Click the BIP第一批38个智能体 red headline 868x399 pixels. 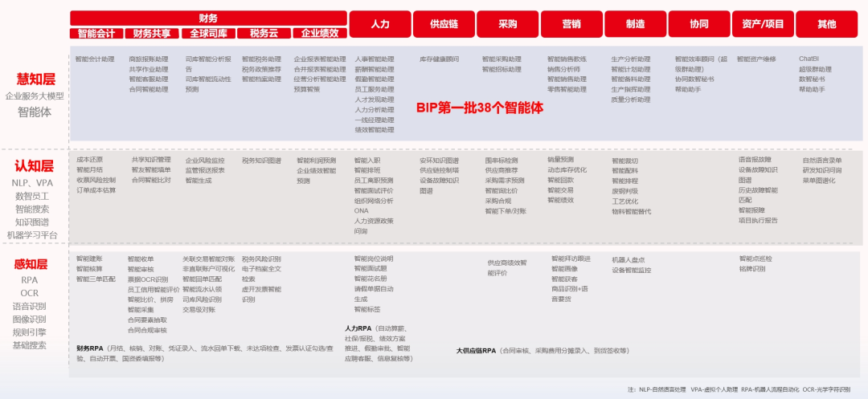[x=479, y=108]
